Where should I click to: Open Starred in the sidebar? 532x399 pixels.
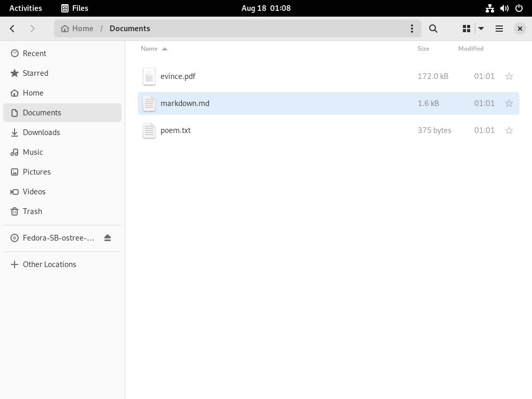[62, 73]
